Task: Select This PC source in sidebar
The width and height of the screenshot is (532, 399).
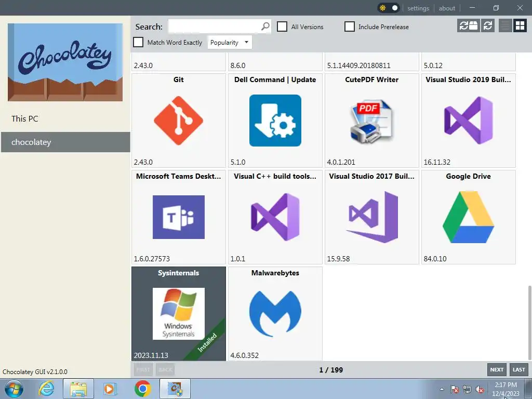Action: (65, 119)
